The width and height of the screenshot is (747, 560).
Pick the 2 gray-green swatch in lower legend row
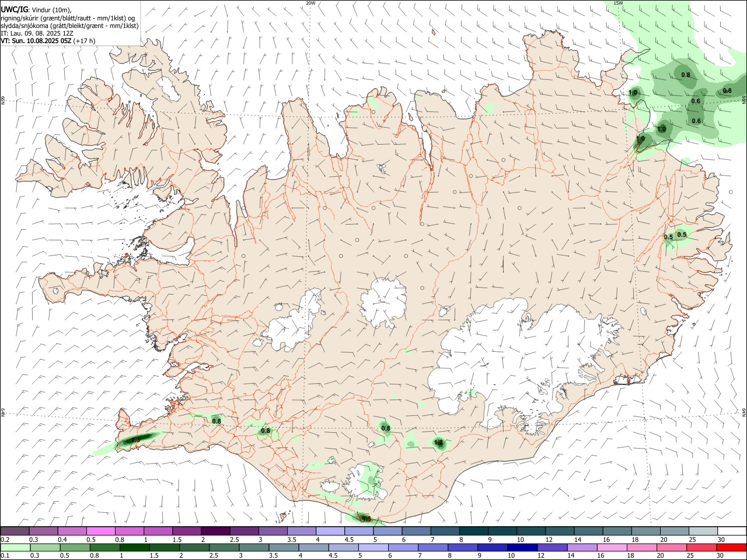tap(194, 547)
